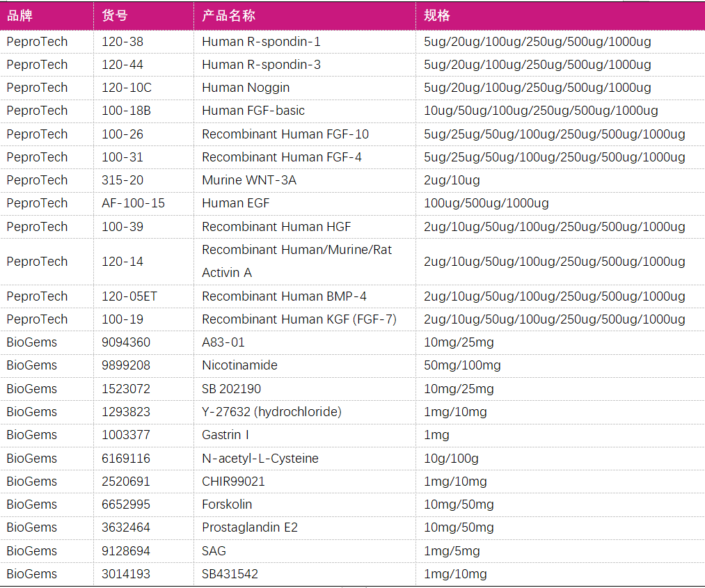This screenshot has width=705, height=588.
Task: Select catalog number AF-100-15
Action: point(134,203)
